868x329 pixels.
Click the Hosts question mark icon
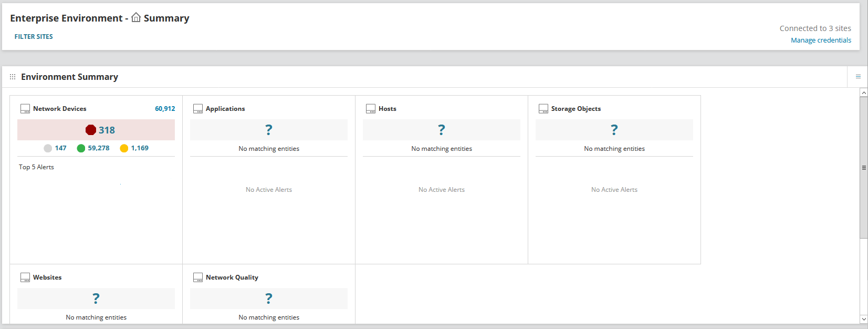[x=442, y=130]
